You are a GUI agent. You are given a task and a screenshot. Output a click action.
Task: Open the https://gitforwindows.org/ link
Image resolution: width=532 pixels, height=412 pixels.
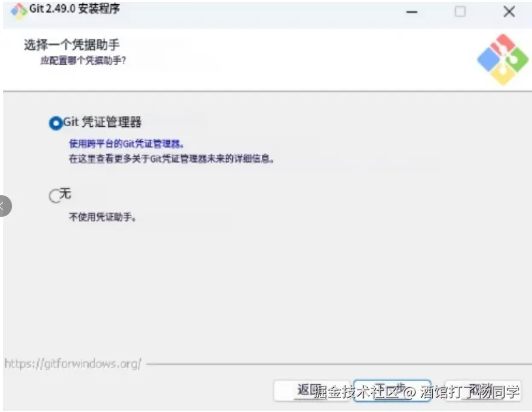[x=73, y=364]
